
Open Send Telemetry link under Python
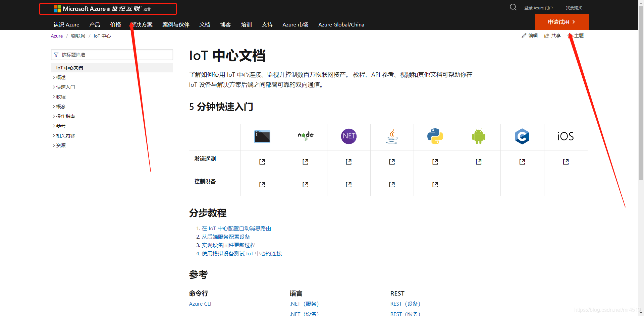(435, 162)
